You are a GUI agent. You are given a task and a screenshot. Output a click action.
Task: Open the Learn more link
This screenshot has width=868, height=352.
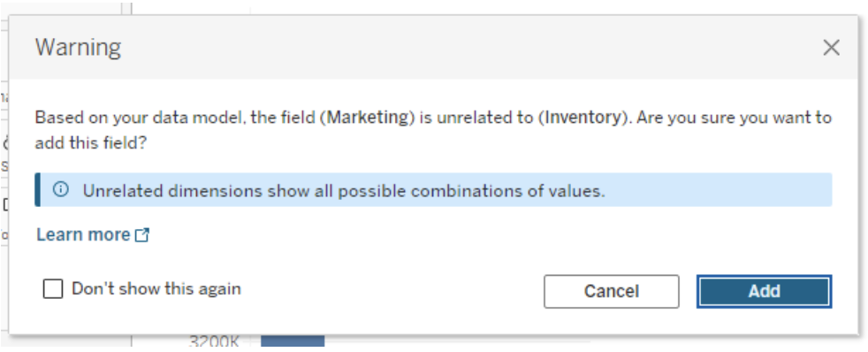(83, 234)
